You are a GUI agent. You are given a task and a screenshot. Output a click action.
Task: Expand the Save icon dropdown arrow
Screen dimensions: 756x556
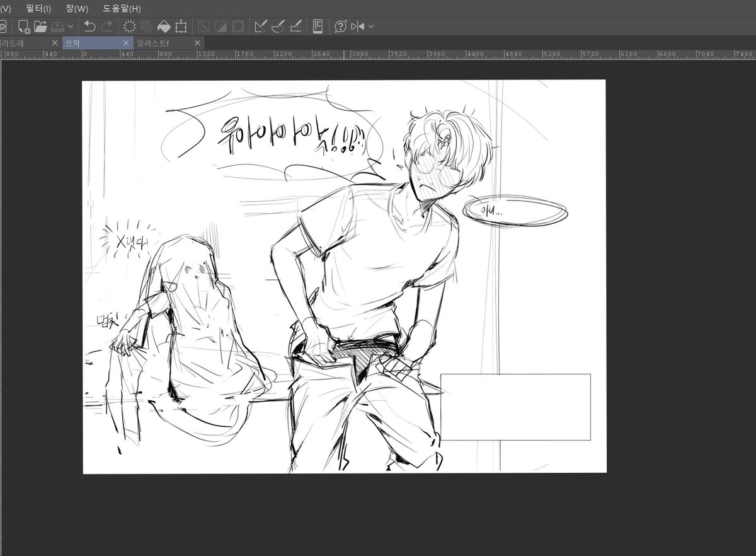click(70, 26)
